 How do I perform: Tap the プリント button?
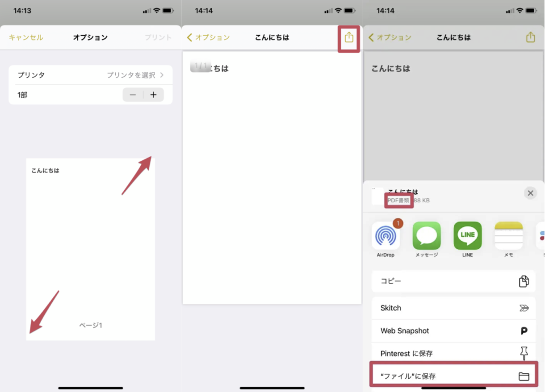pos(158,38)
